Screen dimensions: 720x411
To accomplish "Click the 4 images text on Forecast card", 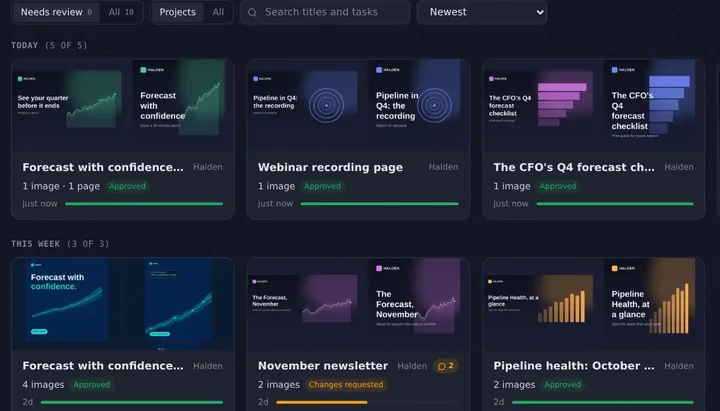I will [x=43, y=385].
